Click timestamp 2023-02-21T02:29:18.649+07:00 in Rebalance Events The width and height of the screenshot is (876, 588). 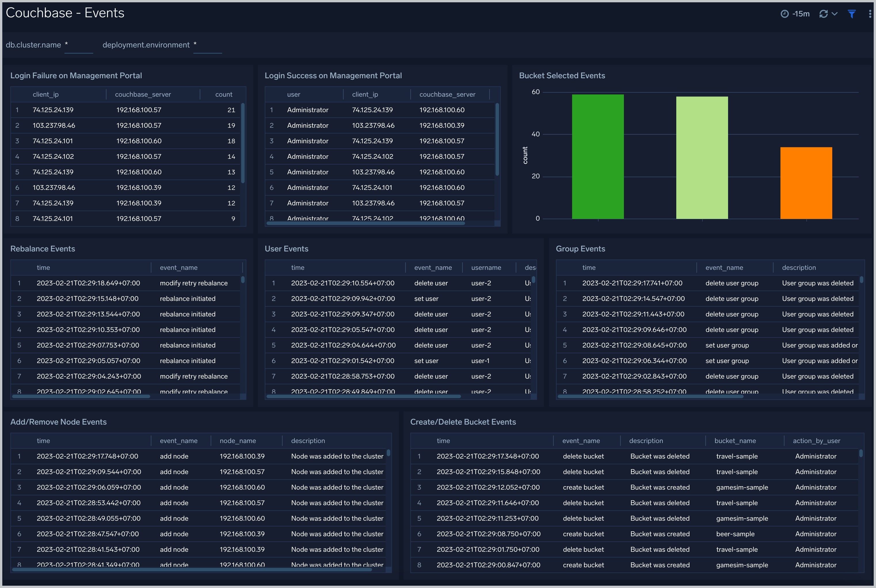click(89, 284)
